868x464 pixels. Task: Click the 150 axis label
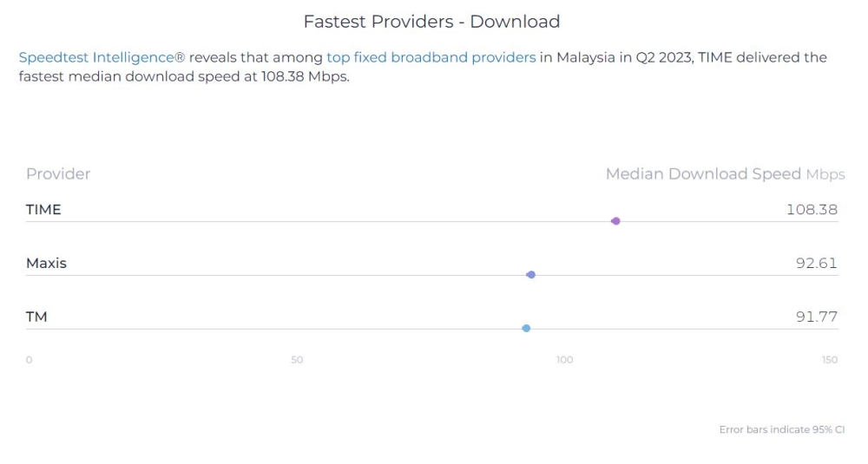830,360
